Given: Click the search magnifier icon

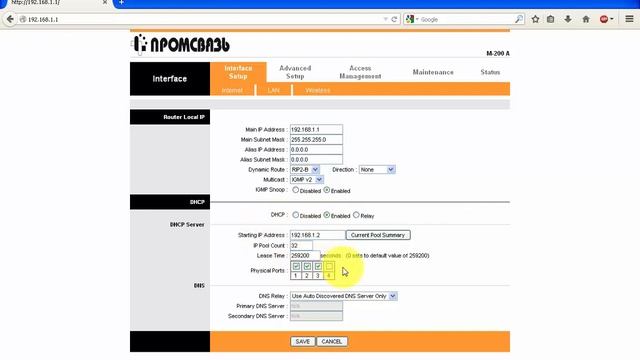Looking at the screenshot, I should [519, 19].
